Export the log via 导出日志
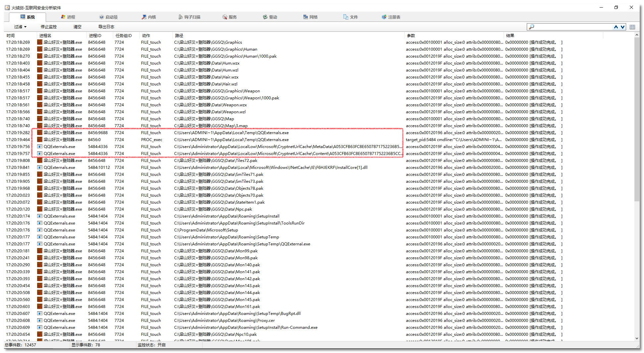Image resolution: width=644 pixels, height=353 pixels. (x=106, y=27)
